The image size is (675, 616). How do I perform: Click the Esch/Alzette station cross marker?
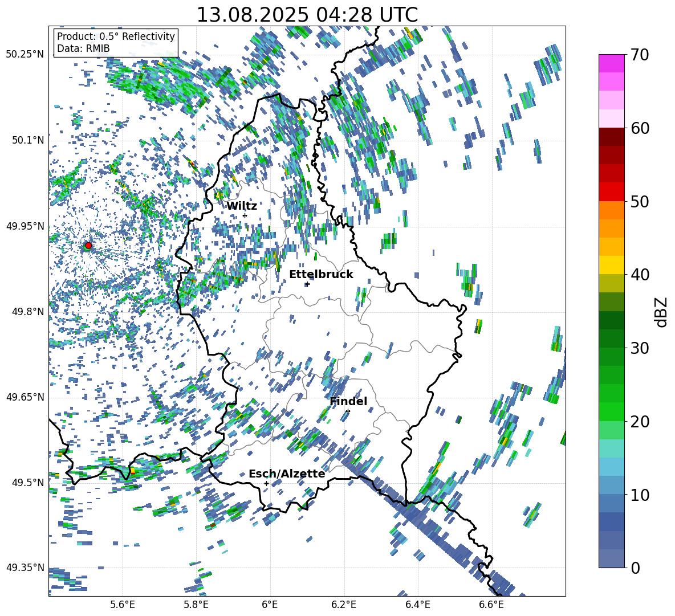266,483
